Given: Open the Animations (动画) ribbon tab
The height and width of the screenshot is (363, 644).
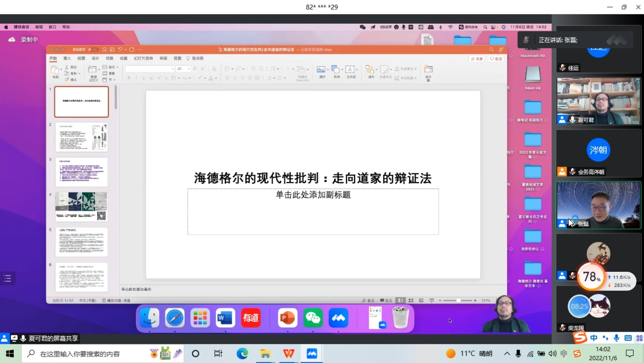Looking at the screenshot, I should click(123, 58).
